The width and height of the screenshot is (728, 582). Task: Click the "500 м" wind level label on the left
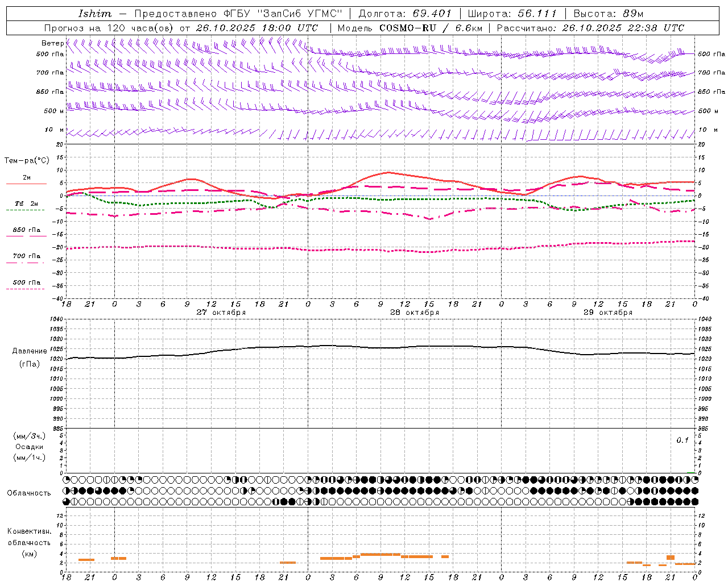click(55, 111)
